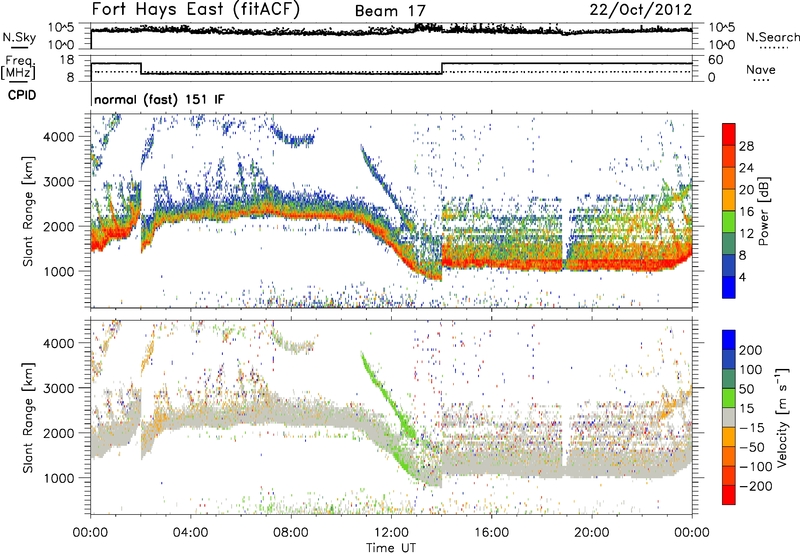
Task: Click the light green 12 dB power band
Action: coord(729,222)
